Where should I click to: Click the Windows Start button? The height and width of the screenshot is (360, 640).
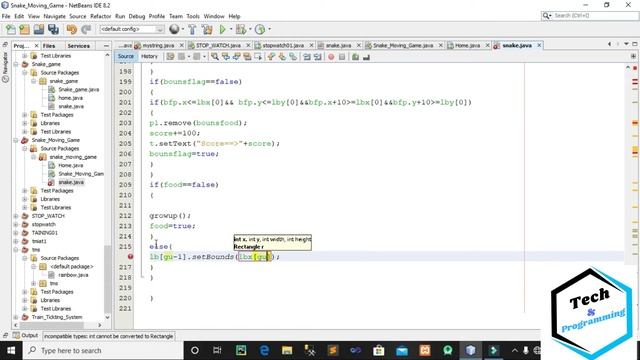[x=11, y=351]
